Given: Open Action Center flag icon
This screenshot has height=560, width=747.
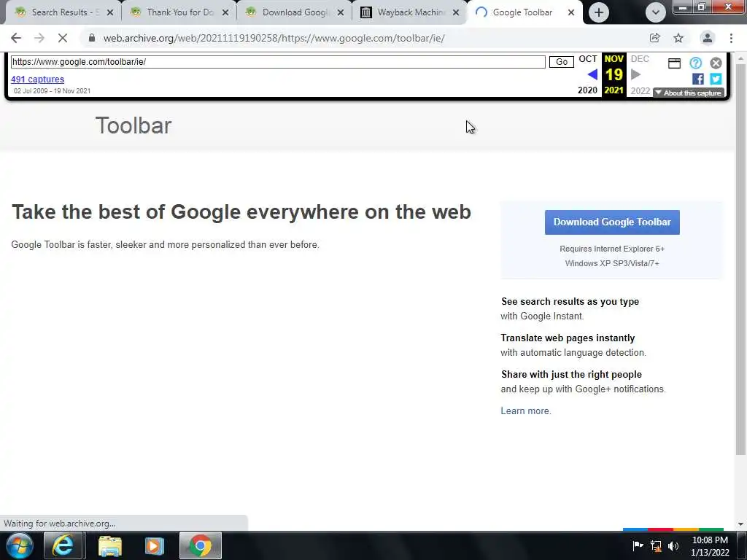Looking at the screenshot, I should [638, 545].
